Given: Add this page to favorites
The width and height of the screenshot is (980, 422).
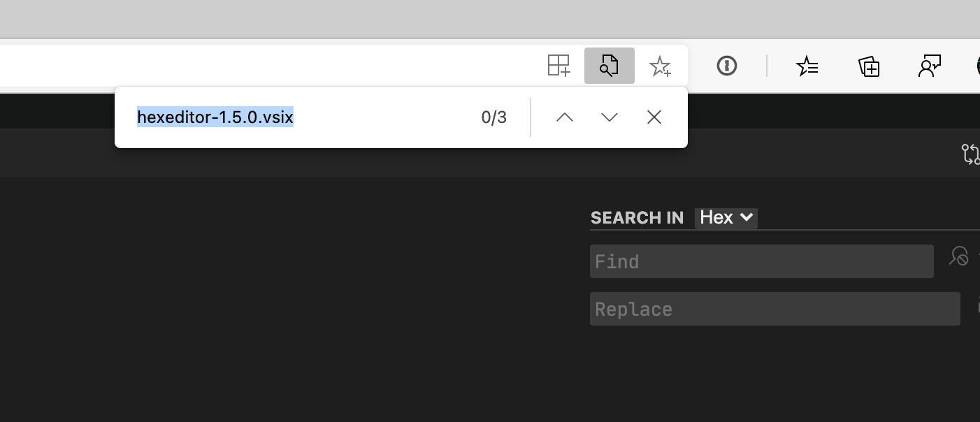Looking at the screenshot, I should click(660, 66).
